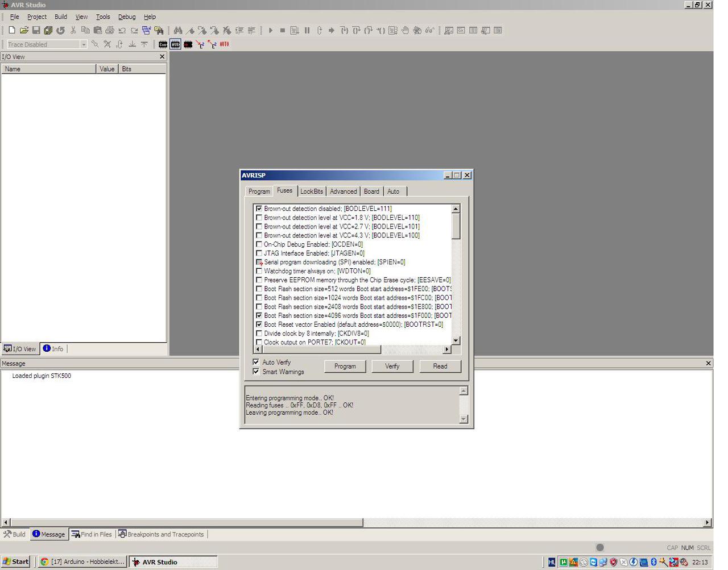
Task: Switch to the Board tab
Action: point(371,192)
